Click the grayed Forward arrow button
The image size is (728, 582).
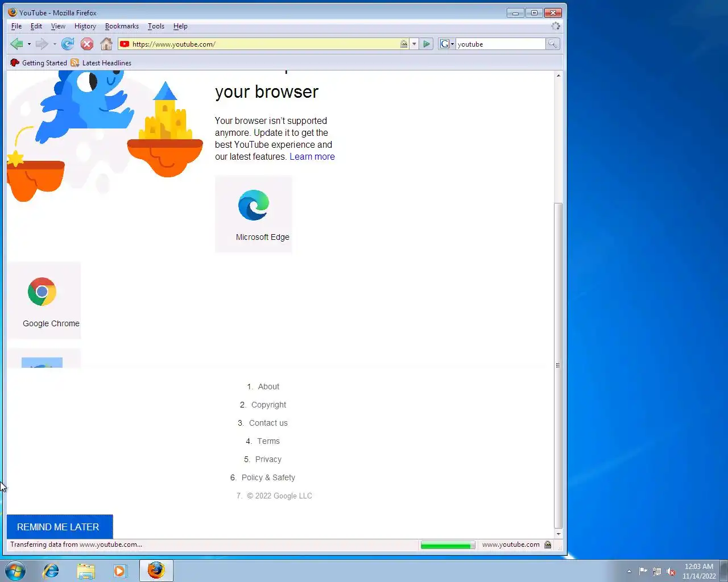point(42,44)
